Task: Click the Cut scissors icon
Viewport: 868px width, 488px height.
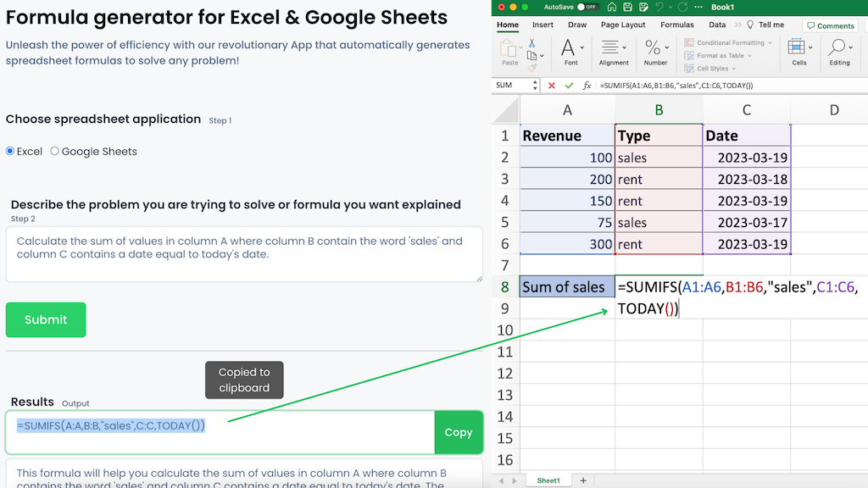Action: (x=532, y=42)
